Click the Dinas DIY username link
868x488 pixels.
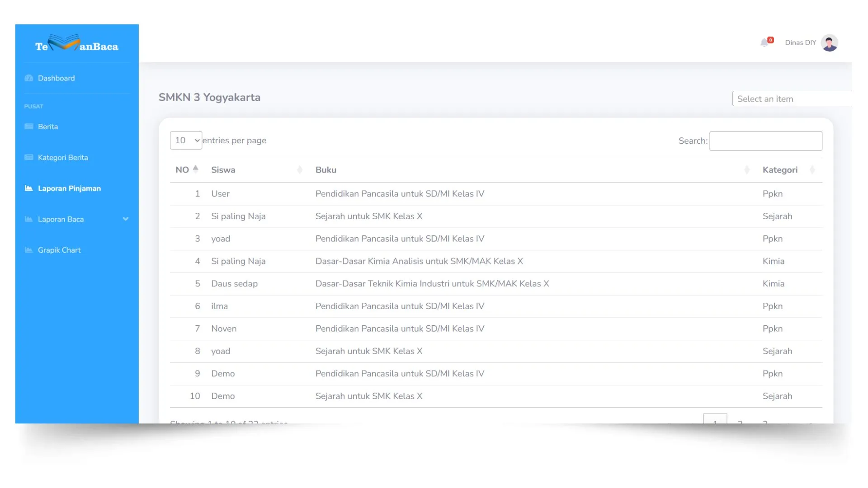800,43
